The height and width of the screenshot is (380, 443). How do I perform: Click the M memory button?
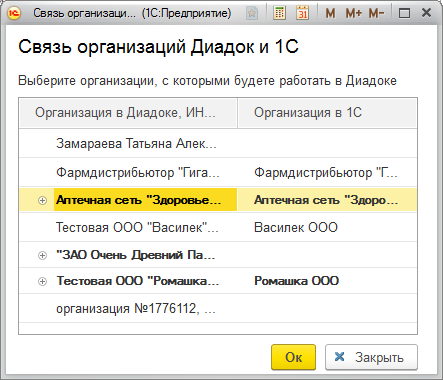(330, 13)
